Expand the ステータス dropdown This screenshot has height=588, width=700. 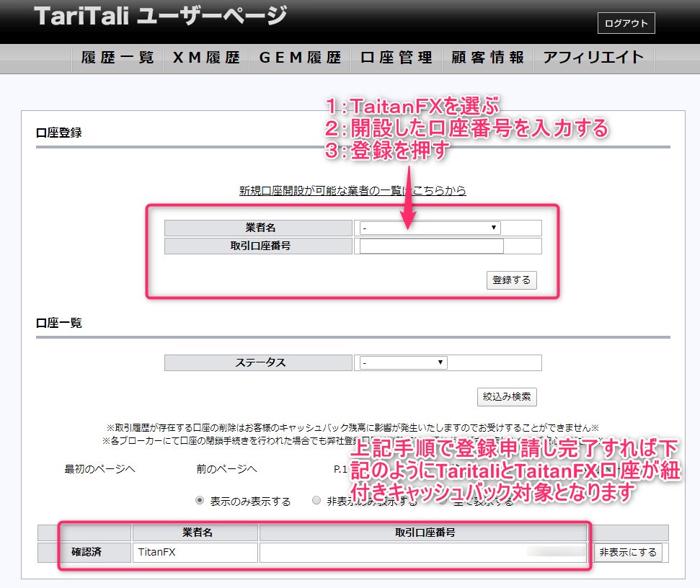coord(404,362)
